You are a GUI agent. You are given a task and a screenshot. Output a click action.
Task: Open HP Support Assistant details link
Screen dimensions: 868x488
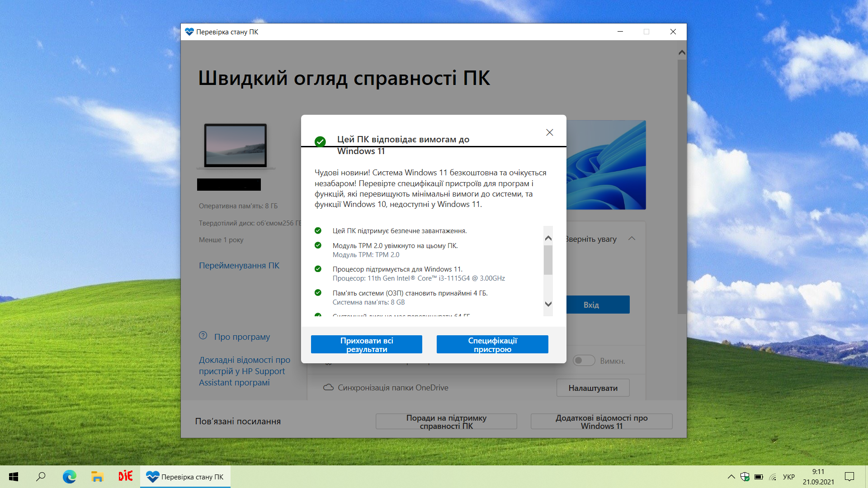[244, 371]
